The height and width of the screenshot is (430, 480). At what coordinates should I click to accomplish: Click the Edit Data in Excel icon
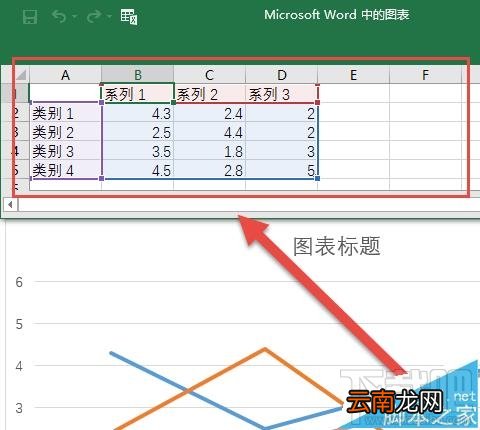129,16
